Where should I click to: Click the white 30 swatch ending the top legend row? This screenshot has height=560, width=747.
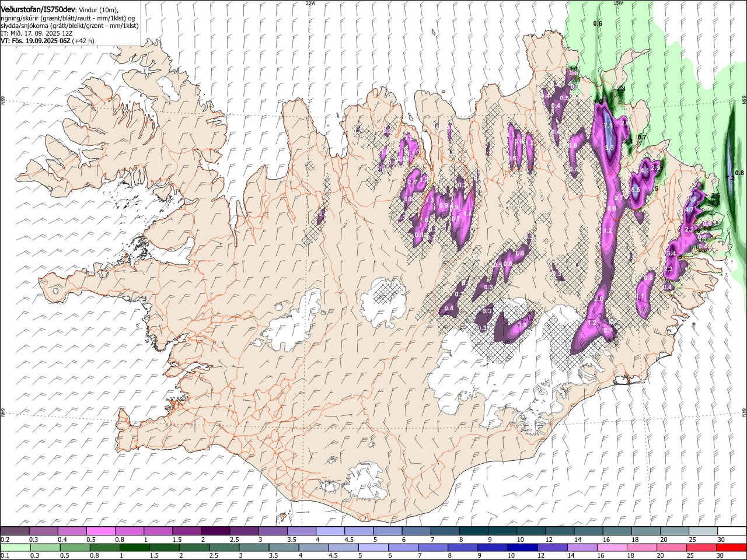[x=732, y=531]
